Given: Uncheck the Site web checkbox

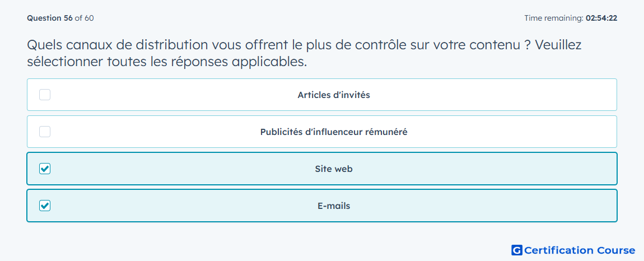Looking at the screenshot, I should pyautogui.click(x=45, y=169).
